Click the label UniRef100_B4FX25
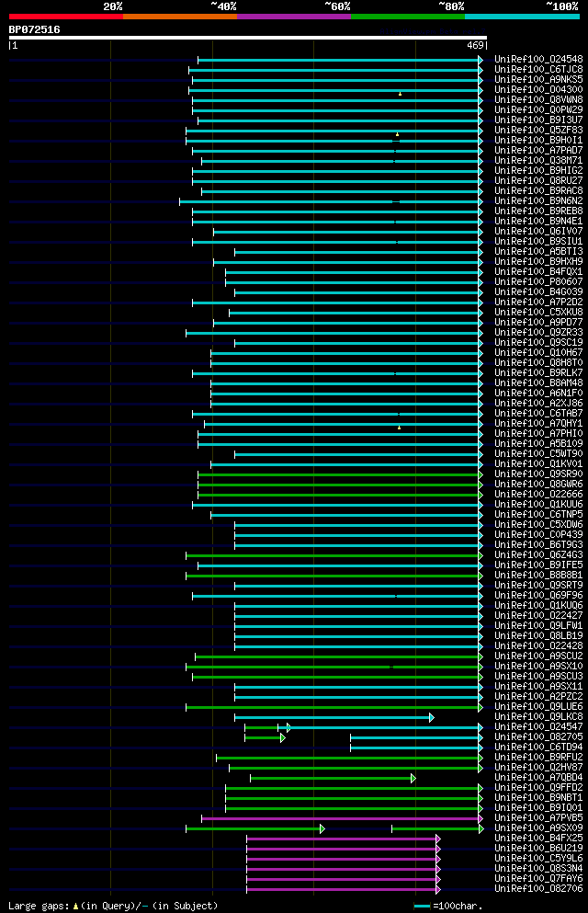This screenshot has width=588, height=913. [x=538, y=839]
